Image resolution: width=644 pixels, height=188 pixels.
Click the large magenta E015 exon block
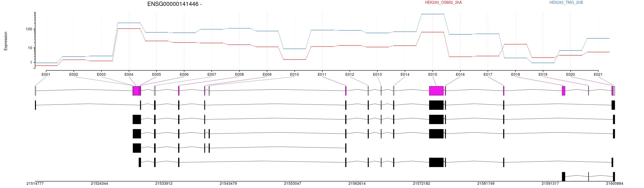[436, 91]
